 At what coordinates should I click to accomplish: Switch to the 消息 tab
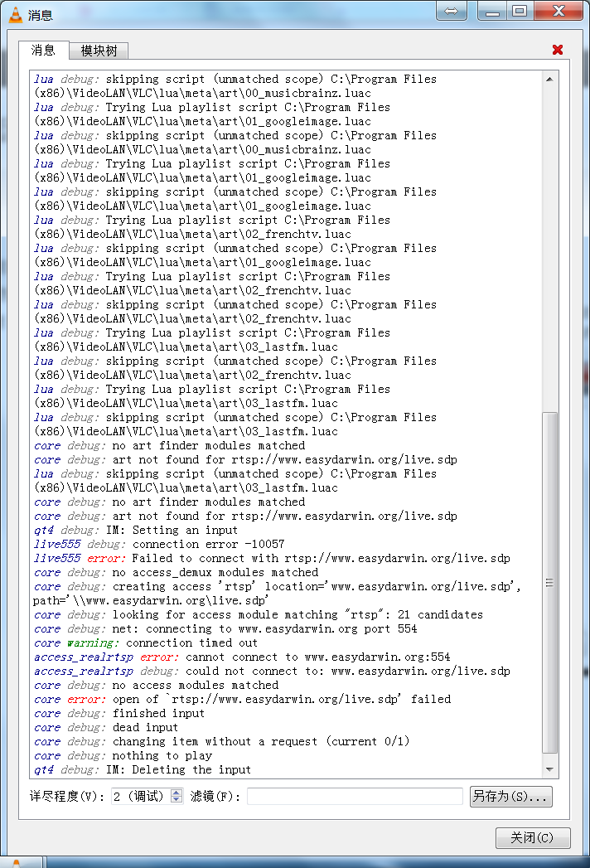coord(43,51)
